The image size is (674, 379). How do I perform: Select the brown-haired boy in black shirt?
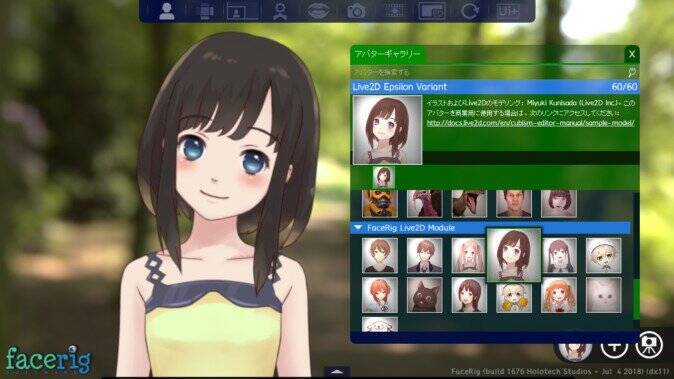380,256
